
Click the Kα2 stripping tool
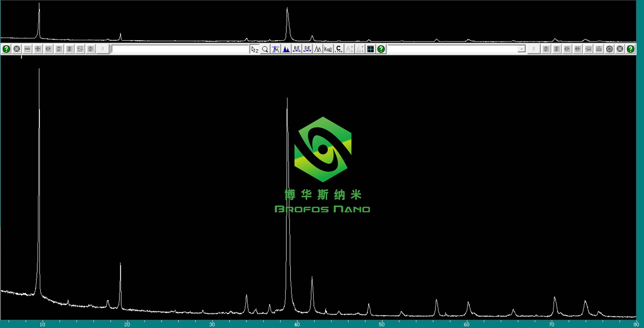click(328, 49)
